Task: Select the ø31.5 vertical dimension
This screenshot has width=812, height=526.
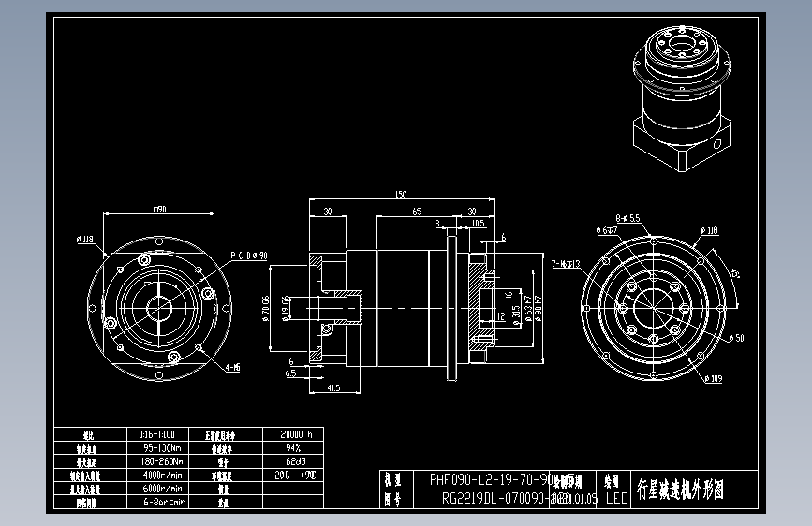Action: tap(516, 315)
